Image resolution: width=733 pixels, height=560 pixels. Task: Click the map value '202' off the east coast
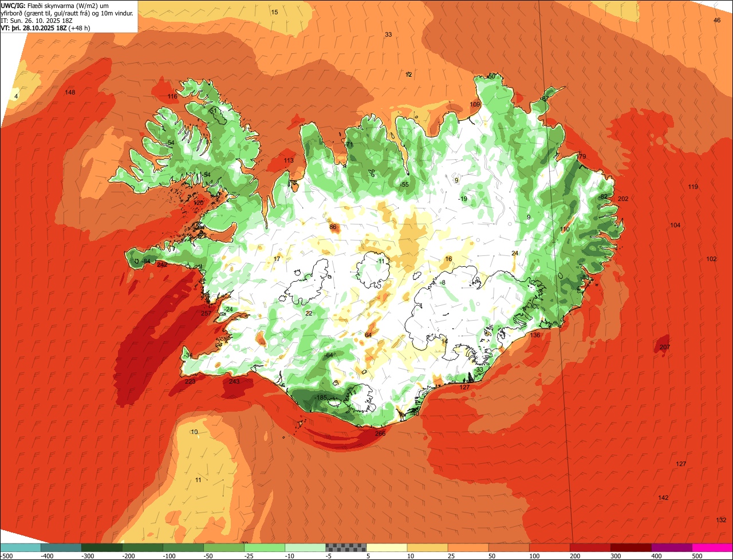tap(624, 199)
